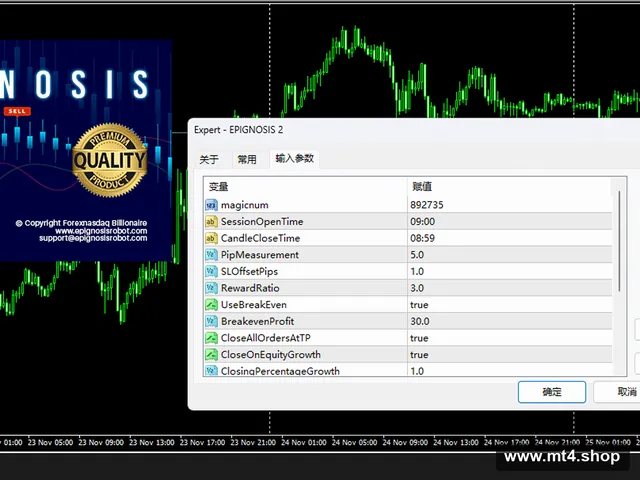Viewport: 640px width, 480px height.
Task: Select the PipMeasurement variable name
Action: (260, 255)
